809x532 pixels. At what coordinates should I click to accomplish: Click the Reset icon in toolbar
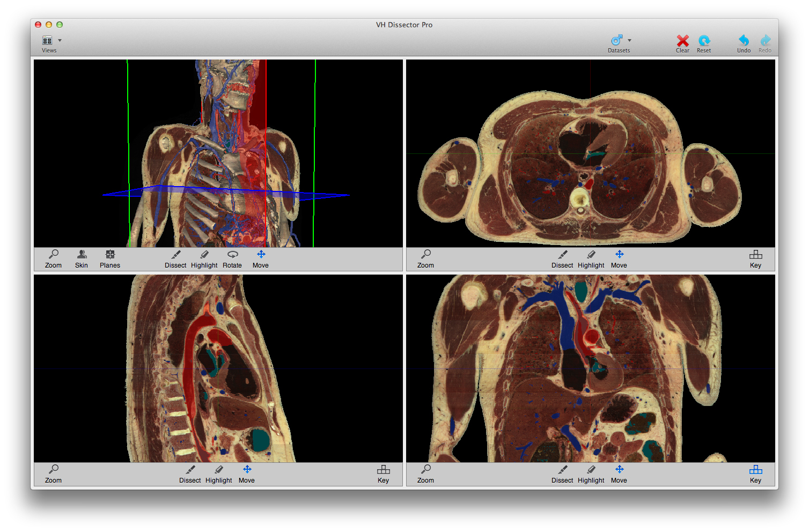704,40
